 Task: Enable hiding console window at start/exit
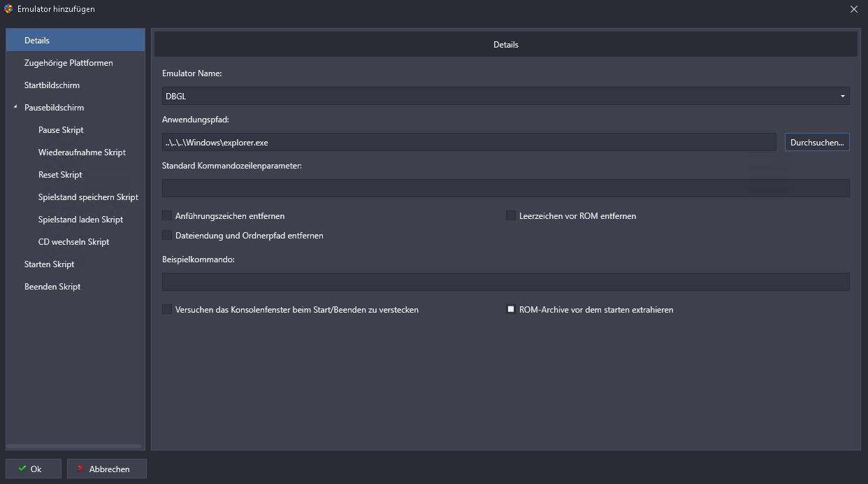[167, 309]
